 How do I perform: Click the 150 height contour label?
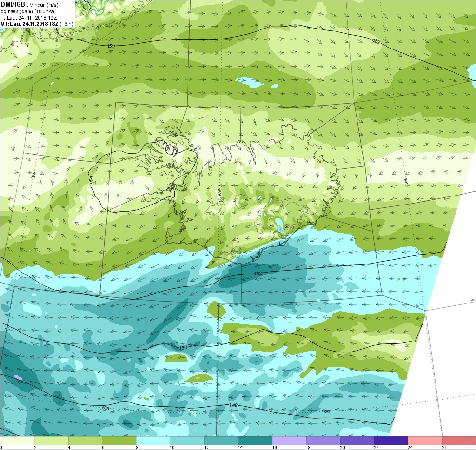click(183, 347)
